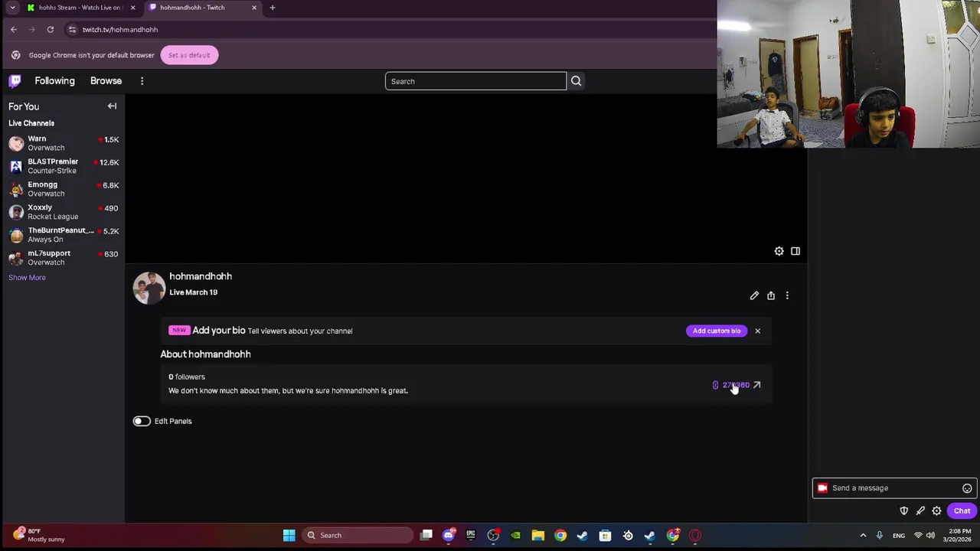
Task: Click the pencil edit icon on channel
Action: tap(754, 295)
